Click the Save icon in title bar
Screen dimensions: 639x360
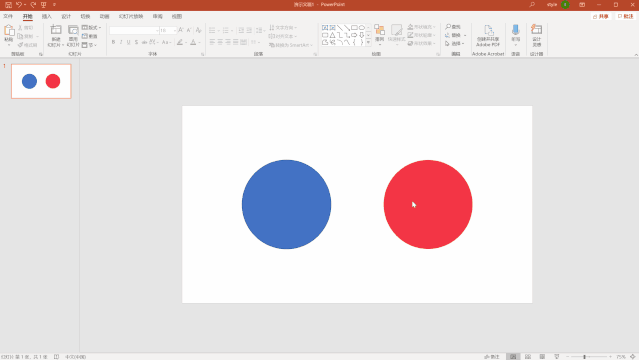[8, 5]
